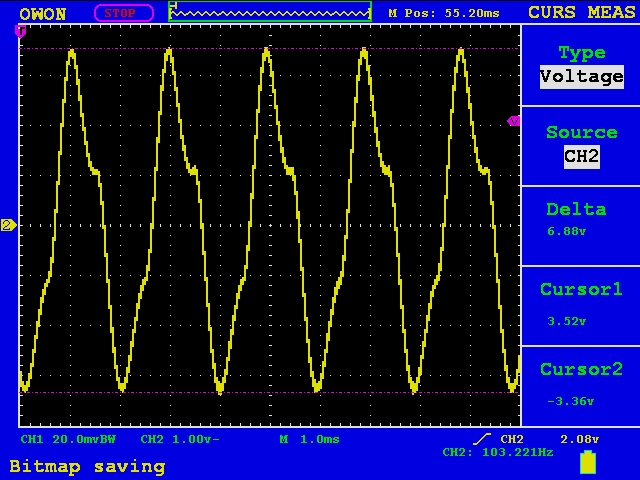Click the yellow battery level icon
This screenshot has width=640, height=480.
pyautogui.click(x=588, y=462)
